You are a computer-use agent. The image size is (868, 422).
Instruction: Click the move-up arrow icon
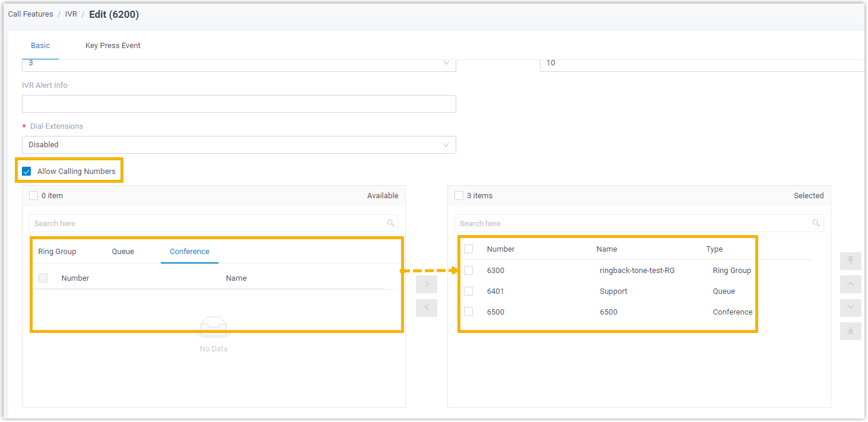pyautogui.click(x=850, y=284)
